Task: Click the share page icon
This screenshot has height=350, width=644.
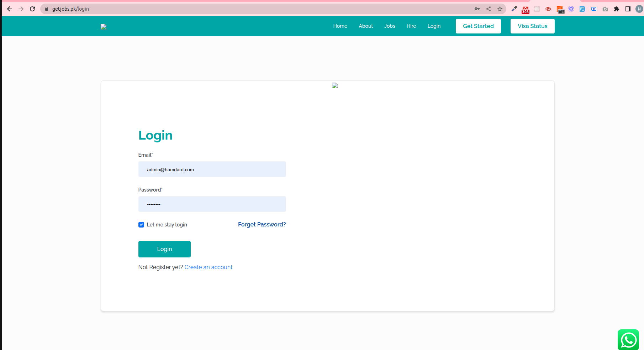Action: pyautogui.click(x=489, y=9)
